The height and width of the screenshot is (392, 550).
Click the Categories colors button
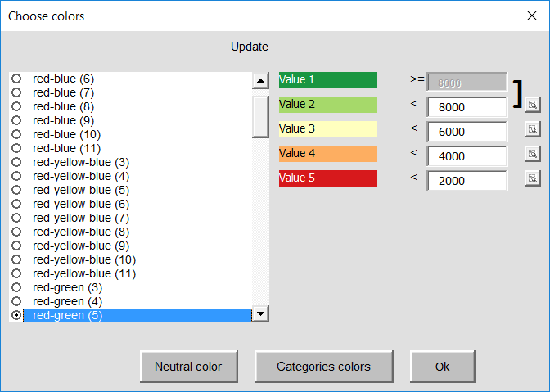tap(324, 367)
